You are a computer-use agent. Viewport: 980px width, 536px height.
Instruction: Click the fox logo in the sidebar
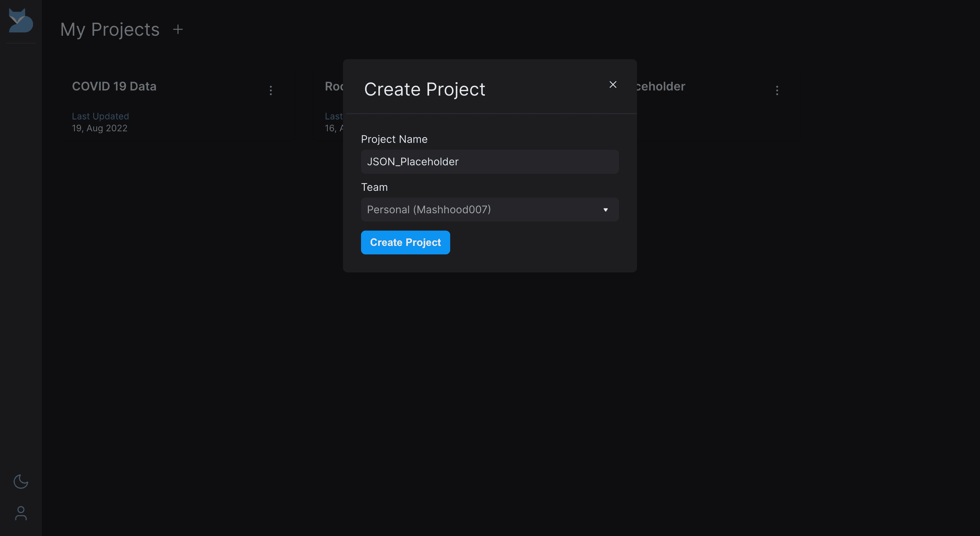pyautogui.click(x=21, y=21)
